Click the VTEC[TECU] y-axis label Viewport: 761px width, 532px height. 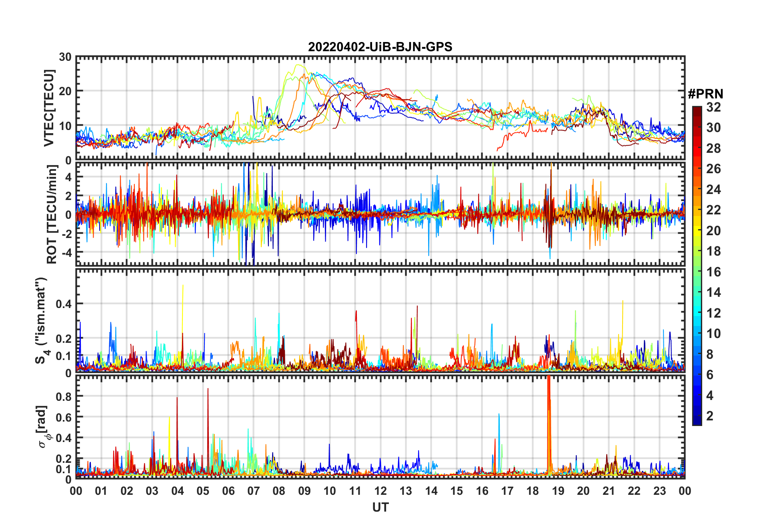tap(49, 108)
